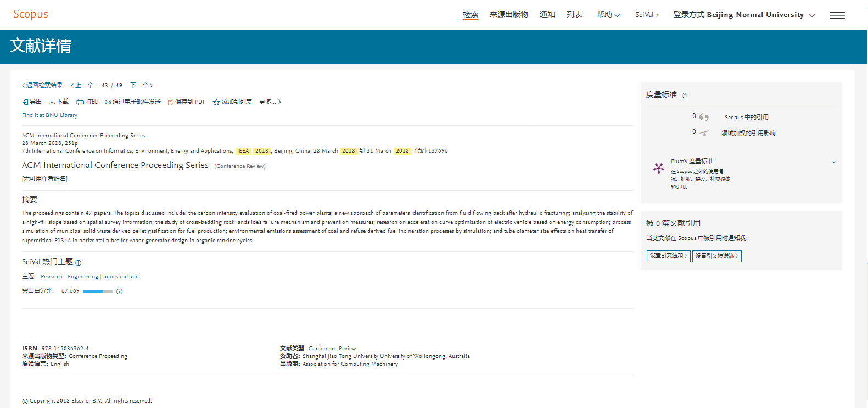The image size is (868, 408).
Task: Open the Engineering topic link
Action: pyautogui.click(x=83, y=277)
